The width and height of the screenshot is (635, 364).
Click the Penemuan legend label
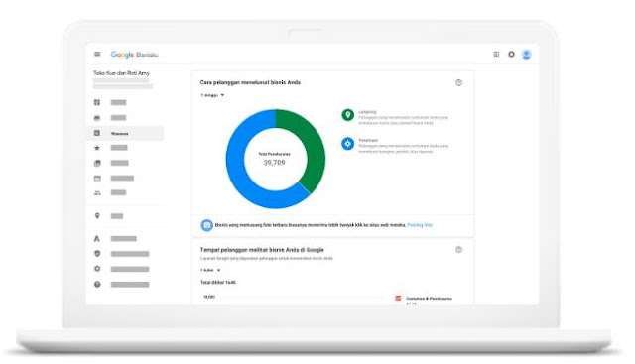click(x=368, y=140)
